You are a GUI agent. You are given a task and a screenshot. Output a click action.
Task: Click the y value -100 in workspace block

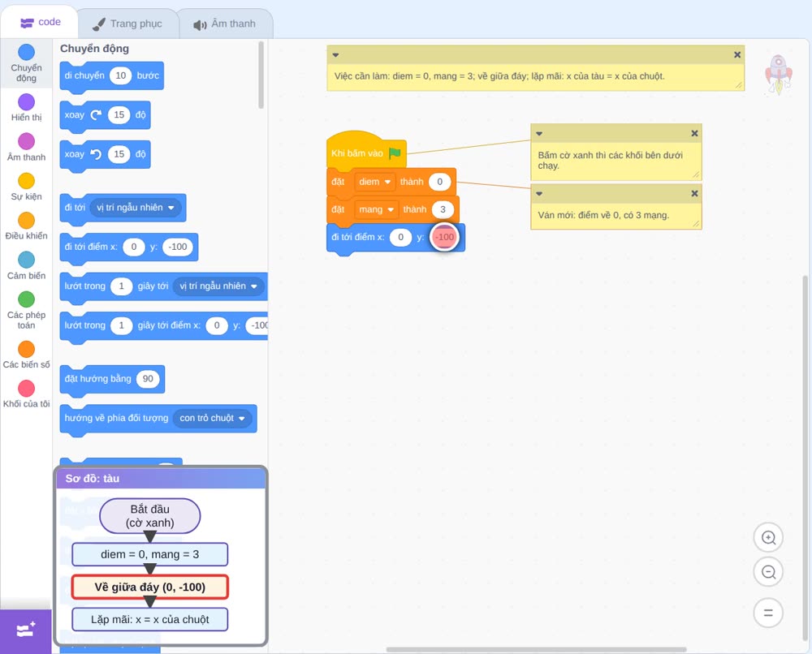[444, 238]
